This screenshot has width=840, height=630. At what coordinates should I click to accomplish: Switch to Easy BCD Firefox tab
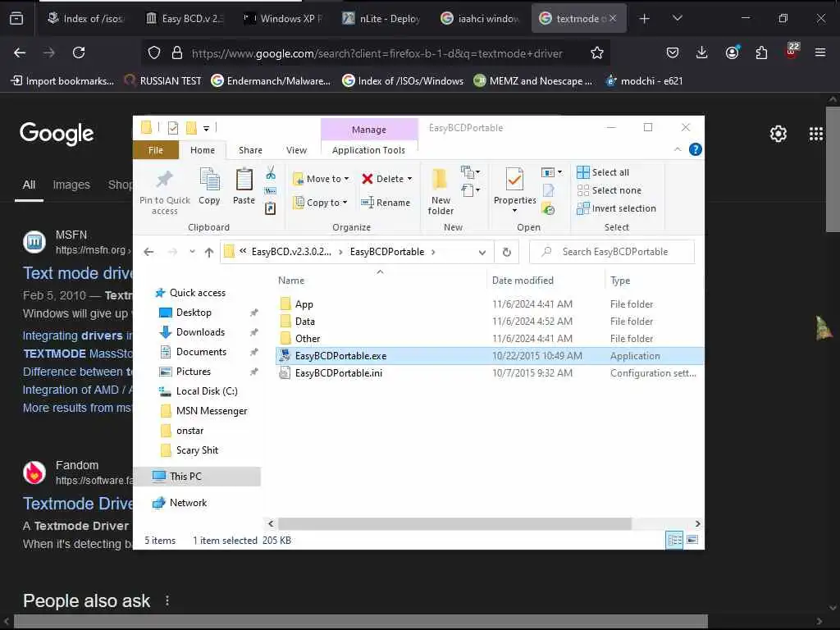pos(185,19)
